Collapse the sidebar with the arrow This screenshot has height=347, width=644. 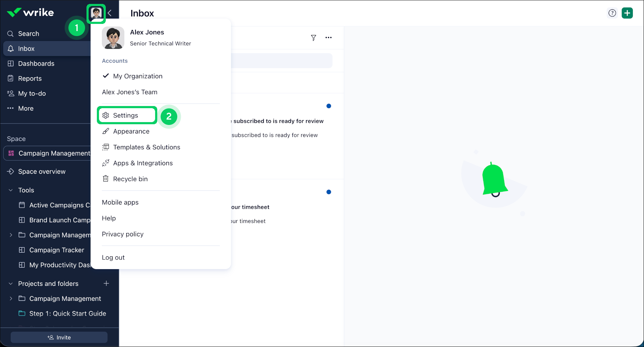click(x=110, y=13)
